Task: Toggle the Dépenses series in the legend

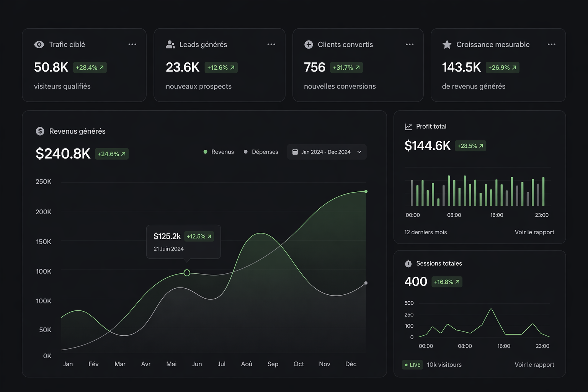Action: point(261,152)
